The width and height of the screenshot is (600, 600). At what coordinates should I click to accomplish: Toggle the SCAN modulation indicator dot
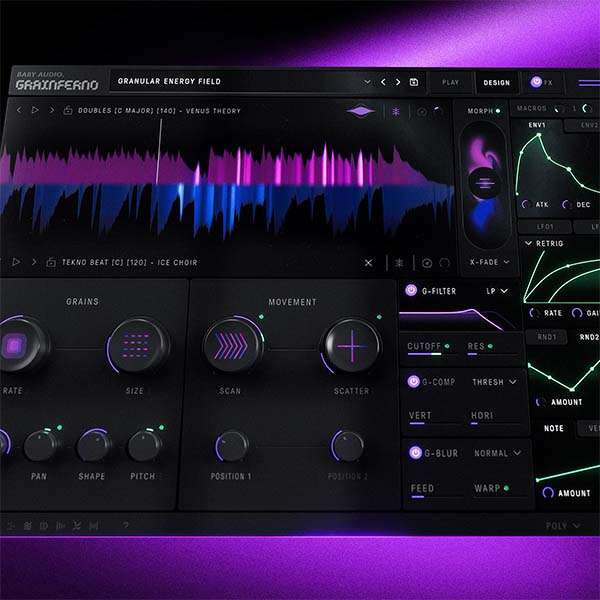(x=261, y=316)
